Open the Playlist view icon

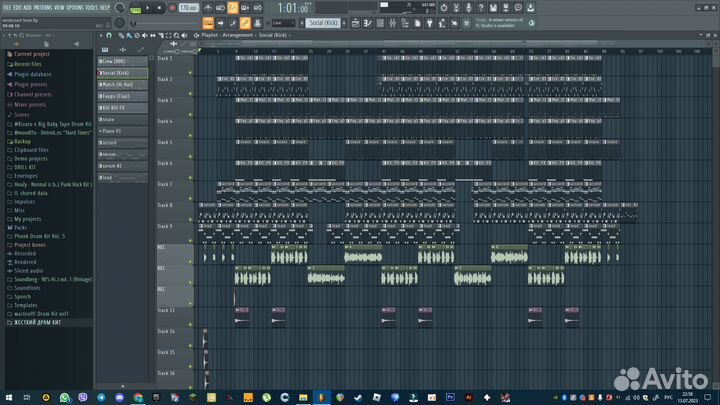[355, 23]
